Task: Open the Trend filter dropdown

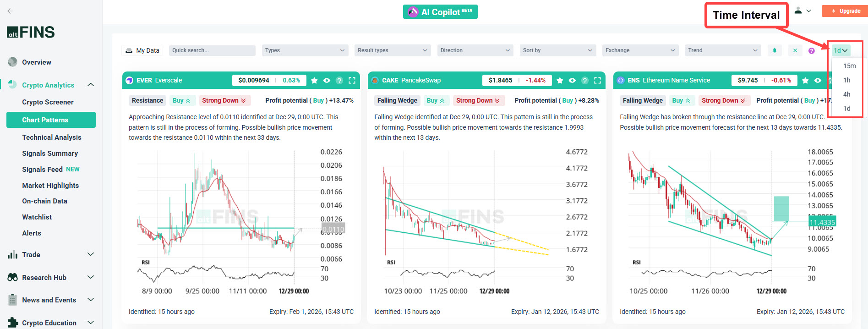Action: tap(723, 50)
